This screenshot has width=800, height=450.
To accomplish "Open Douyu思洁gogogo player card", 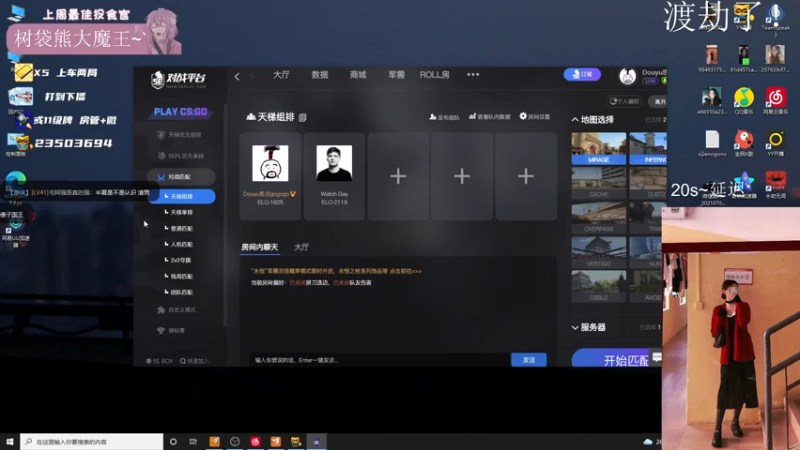I will click(270, 176).
